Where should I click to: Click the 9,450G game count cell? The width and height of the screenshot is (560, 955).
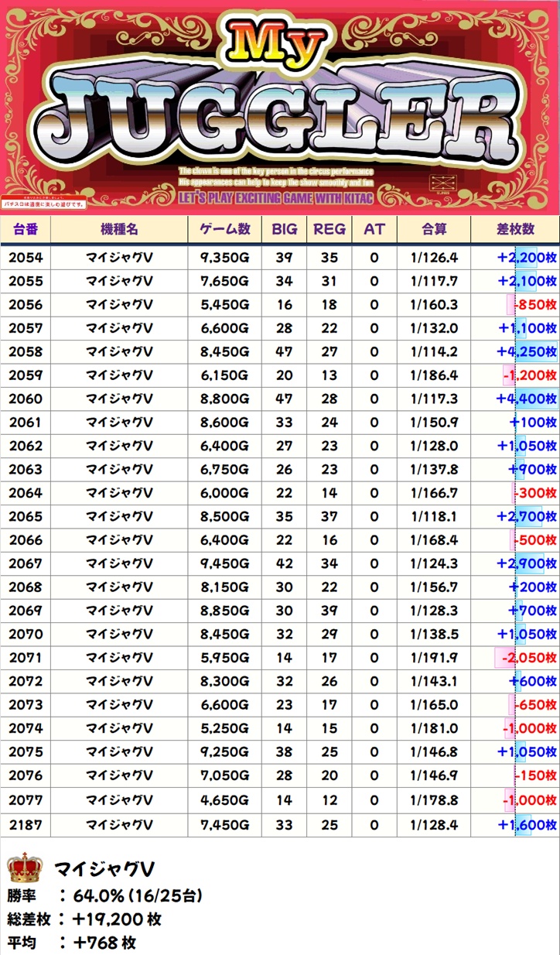click(225, 564)
